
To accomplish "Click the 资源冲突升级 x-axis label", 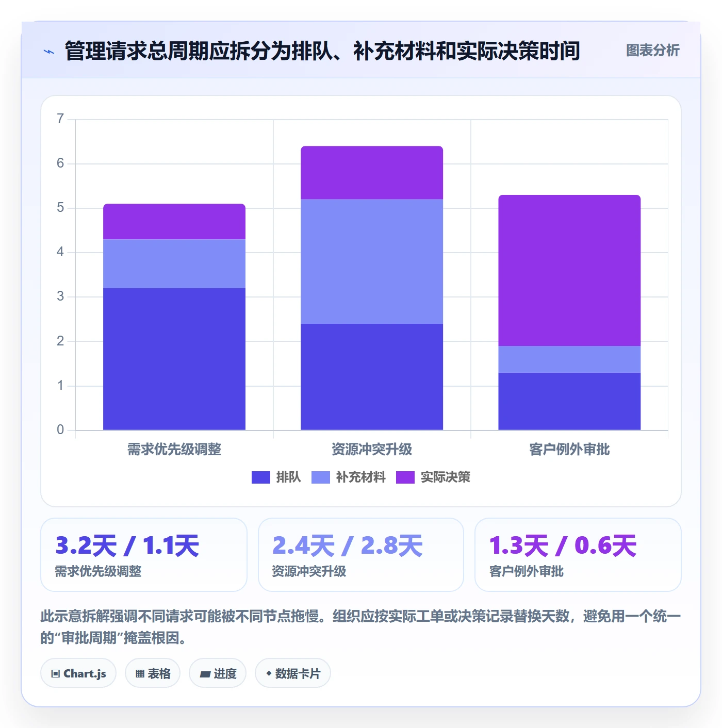I will 372,450.
